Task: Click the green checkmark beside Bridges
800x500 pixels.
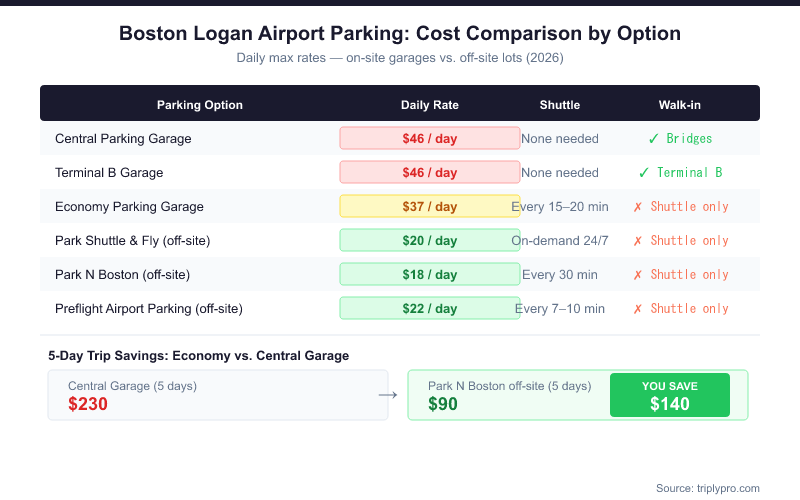Action: point(653,139)
